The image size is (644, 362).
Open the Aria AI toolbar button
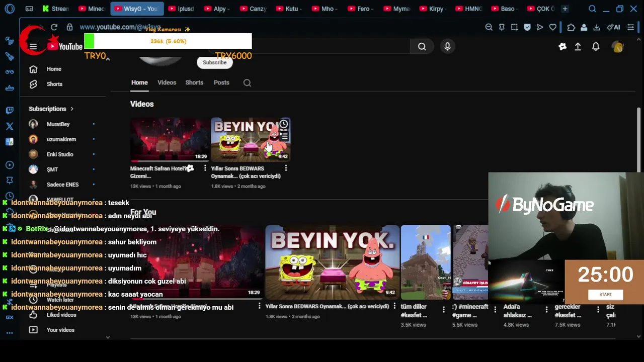pyautogui.click(x=613, y=27)
